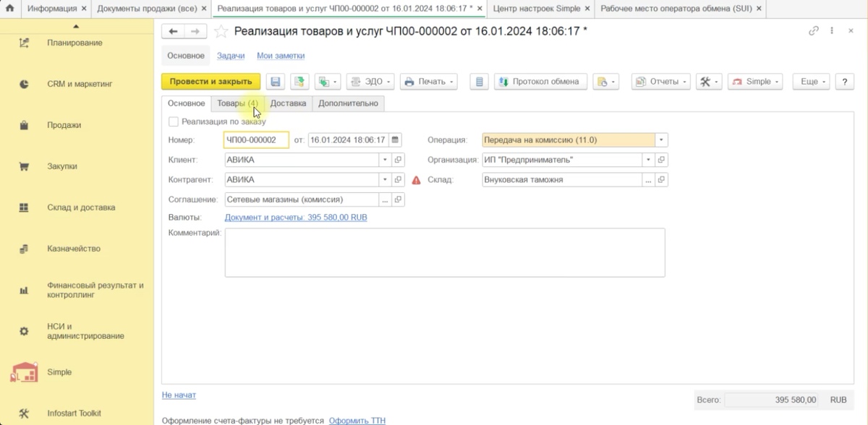
Task: Open the vertical dots menu at top right
Action: point(833,31)
